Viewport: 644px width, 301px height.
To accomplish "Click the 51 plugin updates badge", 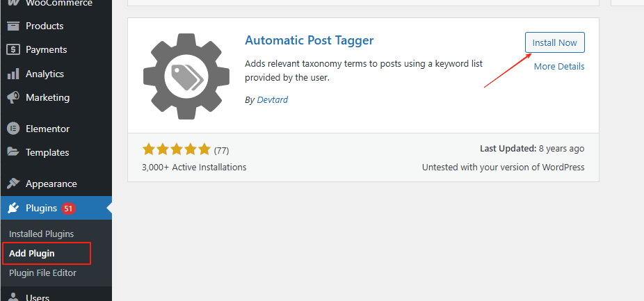I will tap(67, 208).
